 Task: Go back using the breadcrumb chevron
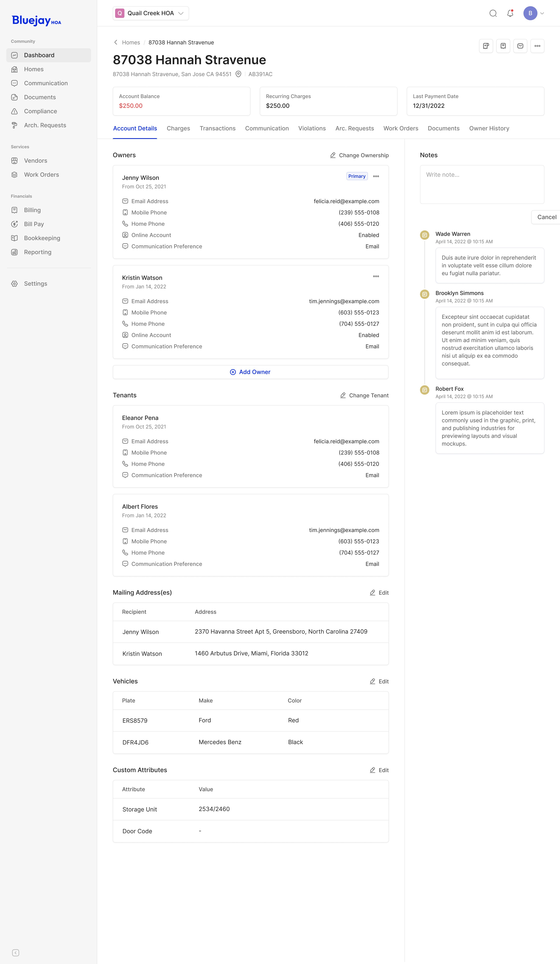click(x=116, y=42)
